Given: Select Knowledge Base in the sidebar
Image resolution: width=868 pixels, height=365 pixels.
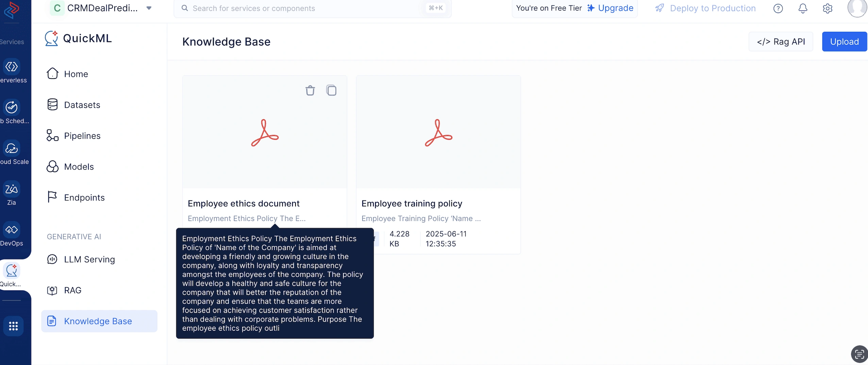Looking at the screenshot, I should click(99, 321).
